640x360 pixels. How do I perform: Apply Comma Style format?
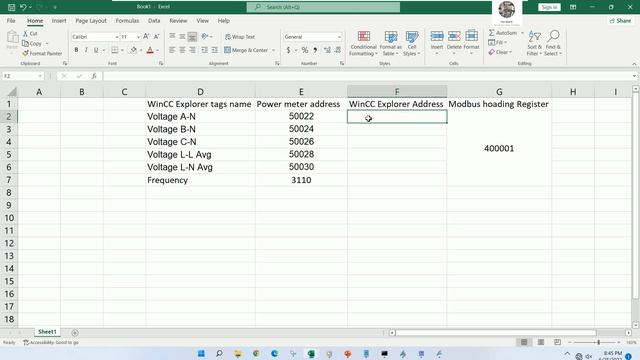315,50
